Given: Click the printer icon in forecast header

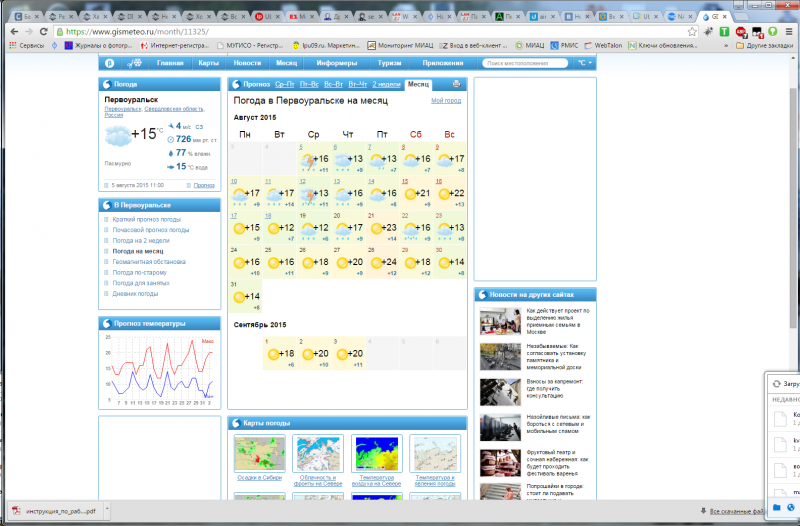Looking at the screenshot, I should coord(456,84).
